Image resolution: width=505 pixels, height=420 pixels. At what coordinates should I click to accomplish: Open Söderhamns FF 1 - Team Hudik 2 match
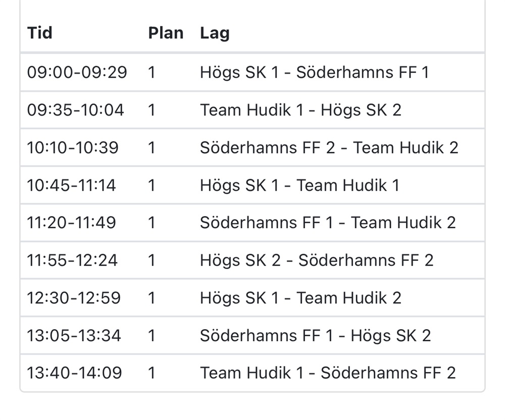(328, 223)
